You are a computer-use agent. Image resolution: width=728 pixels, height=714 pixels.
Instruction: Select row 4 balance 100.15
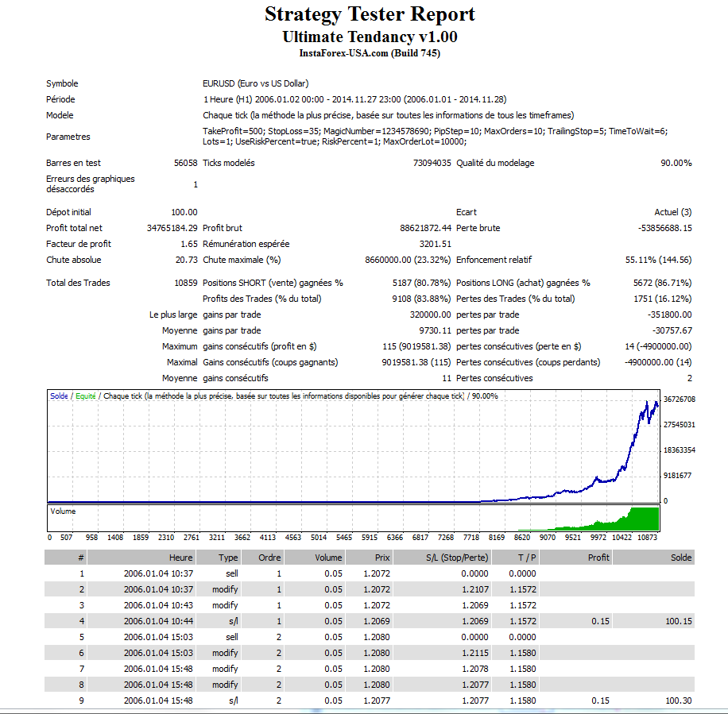click(679, 621)
